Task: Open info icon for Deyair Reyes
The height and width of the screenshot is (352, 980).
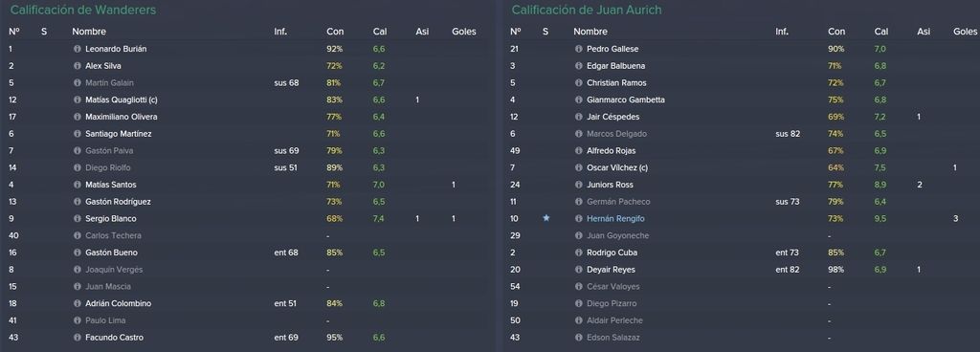Action: coord(579,270)
